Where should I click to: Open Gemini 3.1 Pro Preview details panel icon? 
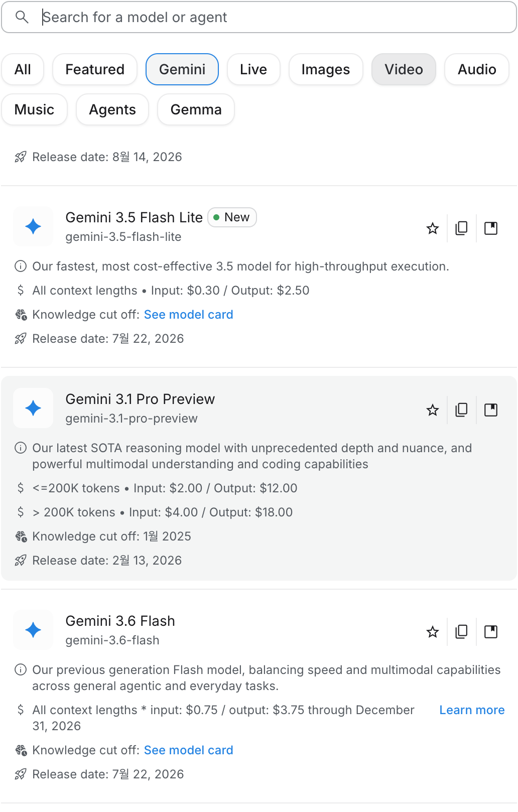click(491, 410)
